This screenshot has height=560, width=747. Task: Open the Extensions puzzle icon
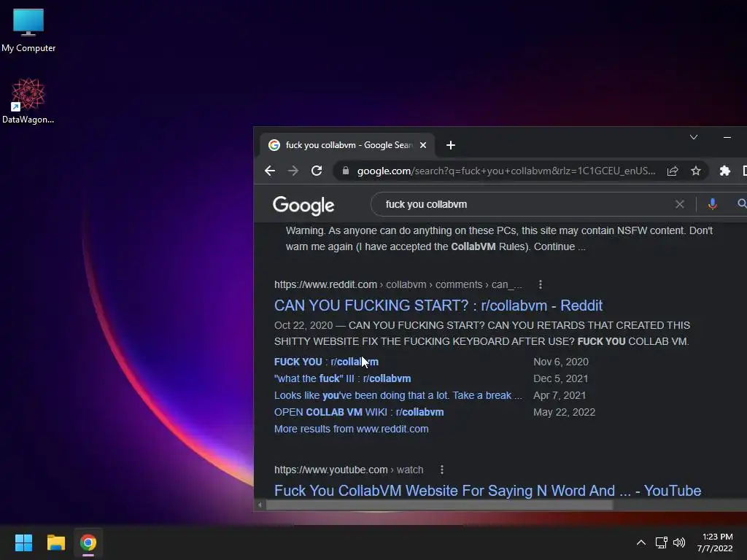point(724,171)
